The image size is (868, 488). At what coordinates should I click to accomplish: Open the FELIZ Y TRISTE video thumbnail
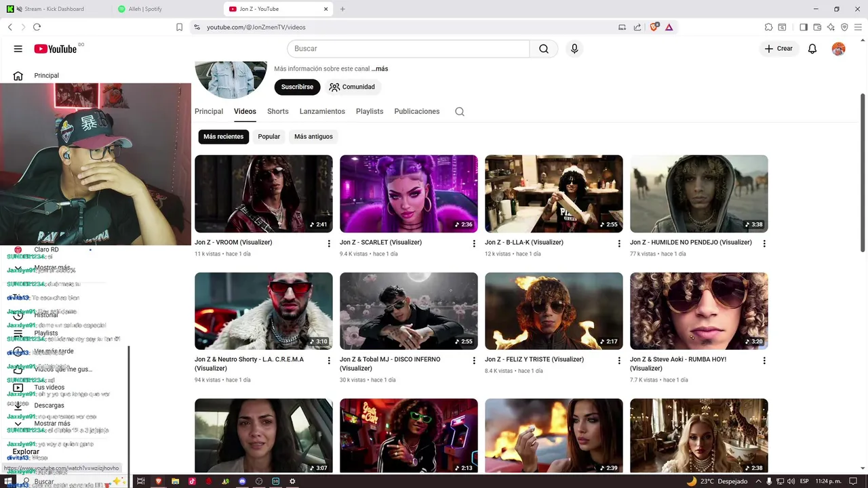[x=553, y=311]
